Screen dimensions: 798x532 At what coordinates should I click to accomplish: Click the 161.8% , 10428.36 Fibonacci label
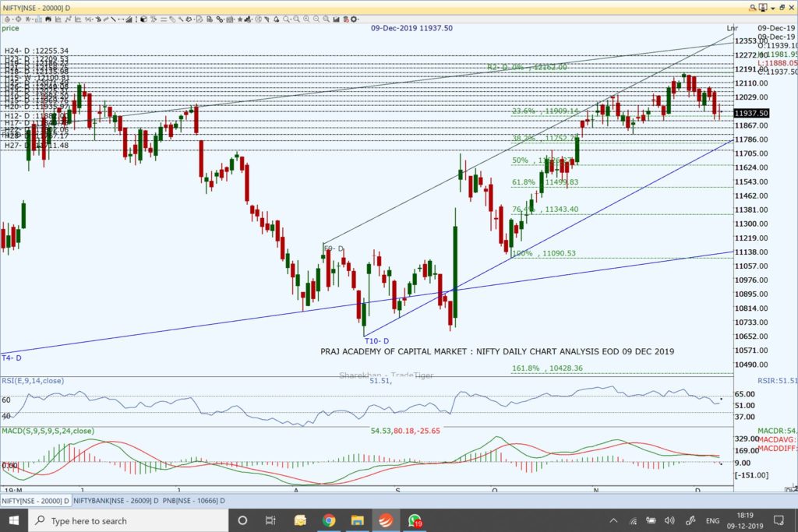coord(547,368)
